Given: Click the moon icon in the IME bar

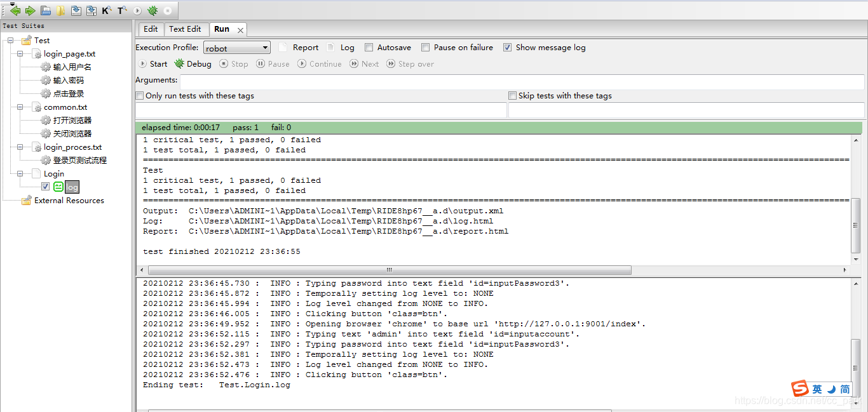Looking at the screenshot, I should (831, 389).
